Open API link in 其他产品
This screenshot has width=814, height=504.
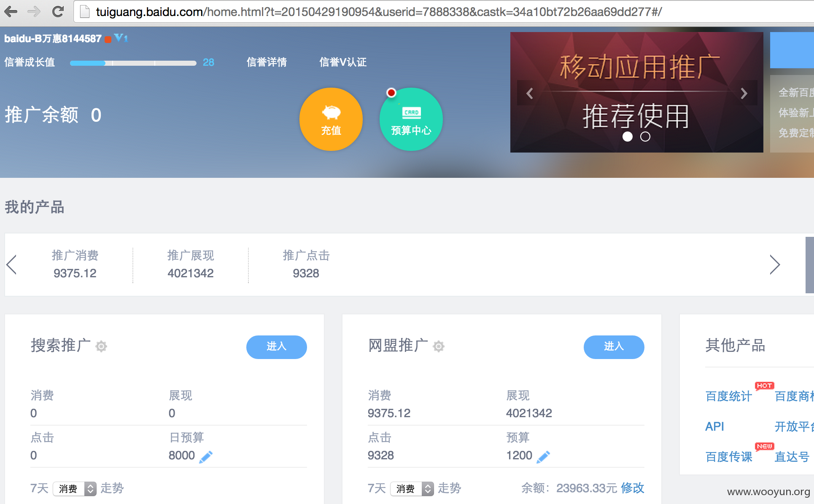tap(714, 426)
